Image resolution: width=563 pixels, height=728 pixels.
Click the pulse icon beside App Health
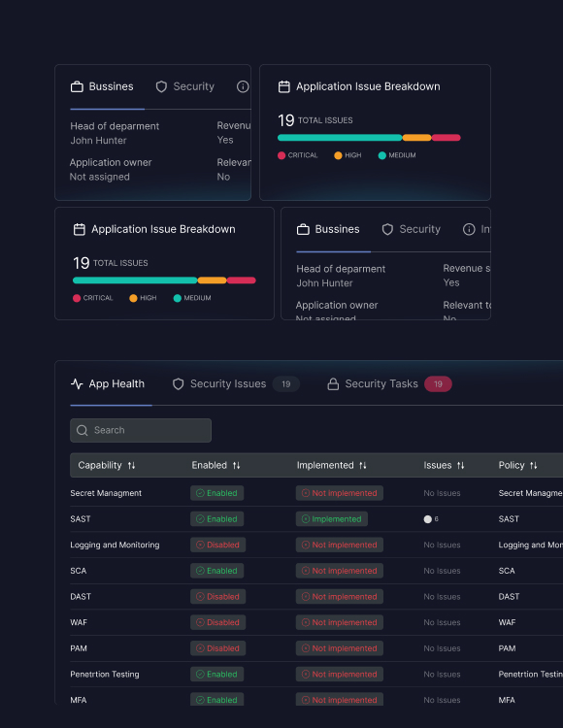[77, 384]
